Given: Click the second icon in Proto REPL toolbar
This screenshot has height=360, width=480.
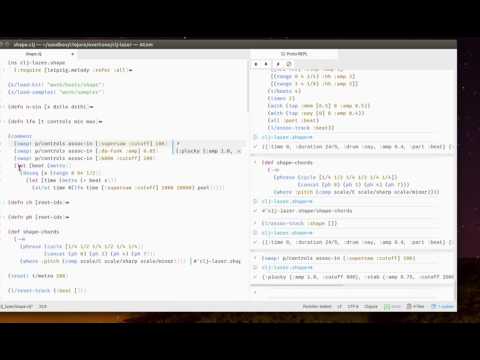Looking at the screenshot, I should point(266,64).
